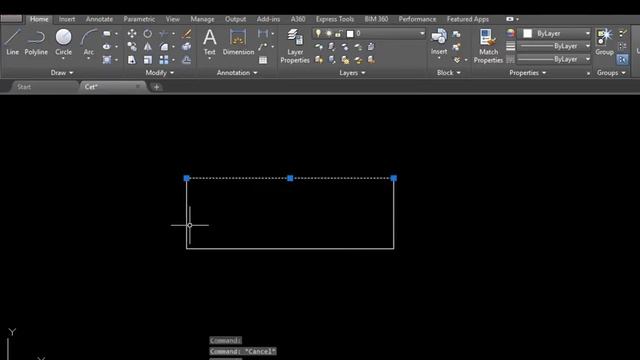Toggle layer 0 on/off light bulb
The image size is (640, 360).
(x=318, y=33)
